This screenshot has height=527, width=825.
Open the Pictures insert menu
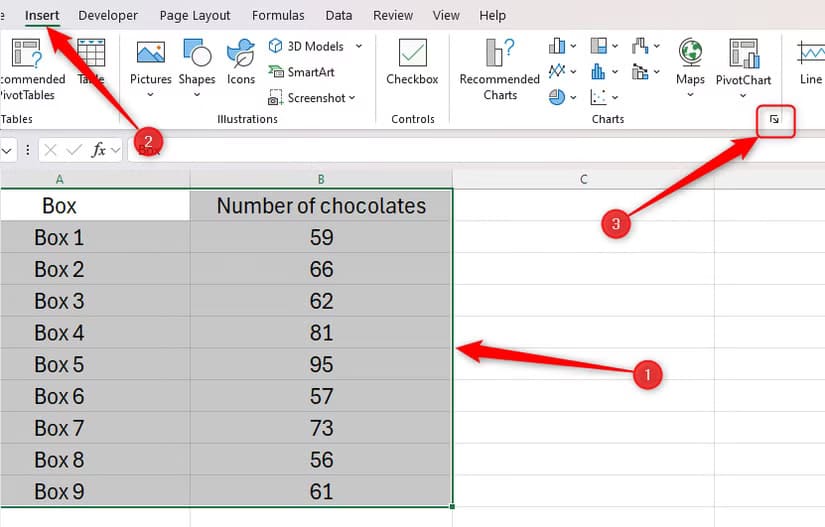150,67
